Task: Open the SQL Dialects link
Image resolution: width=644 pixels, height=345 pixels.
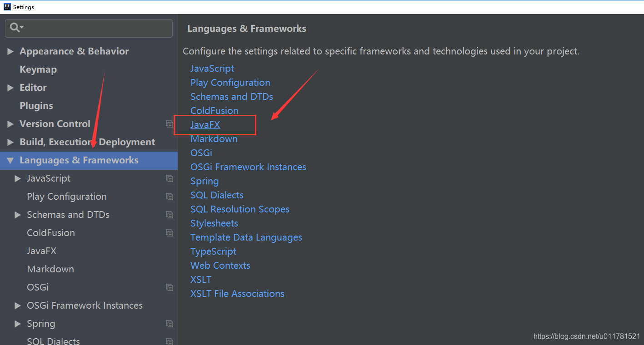Action: [x=217, y=195]
